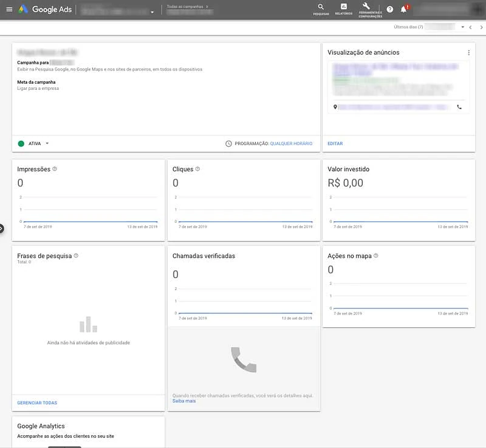
Task: Open the date range dropdown arrow
Action: 462,27
